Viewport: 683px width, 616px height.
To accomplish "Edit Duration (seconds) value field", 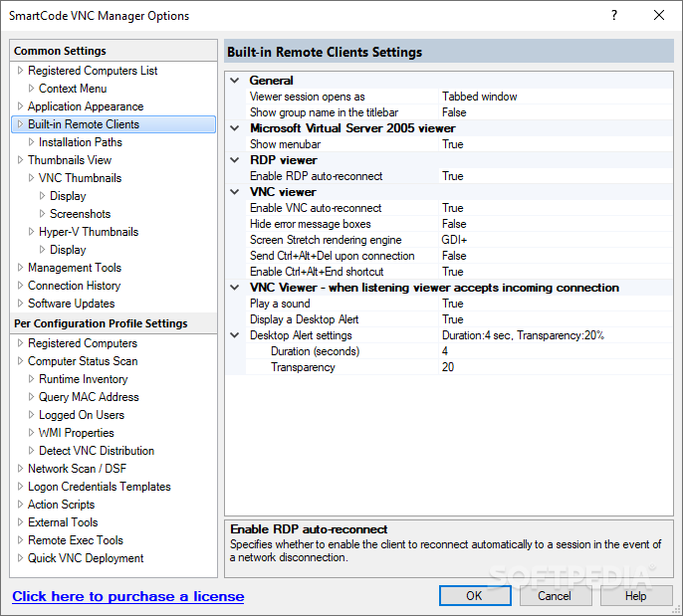I will (x=556, y=351).
